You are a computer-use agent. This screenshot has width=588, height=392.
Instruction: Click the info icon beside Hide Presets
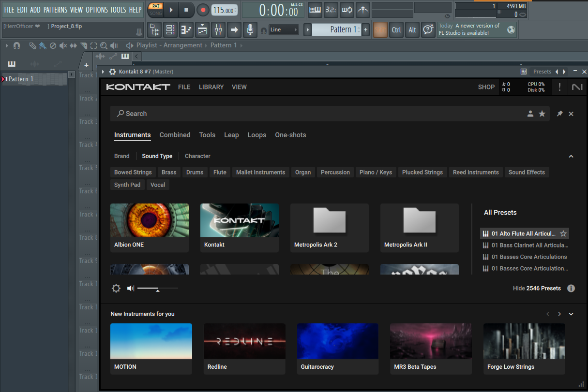571,288
